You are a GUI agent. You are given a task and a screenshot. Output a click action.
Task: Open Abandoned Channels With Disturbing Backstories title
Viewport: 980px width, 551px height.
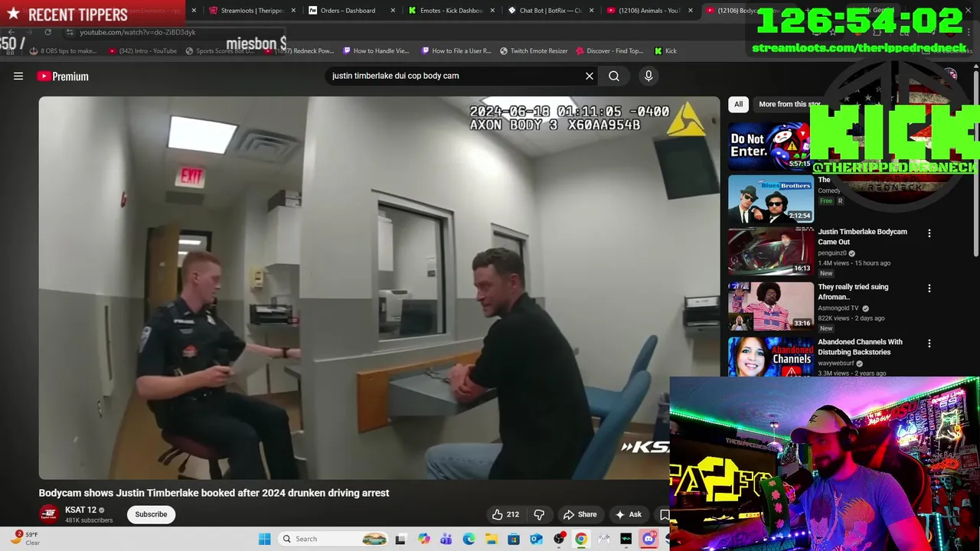[x=860, y=347]
